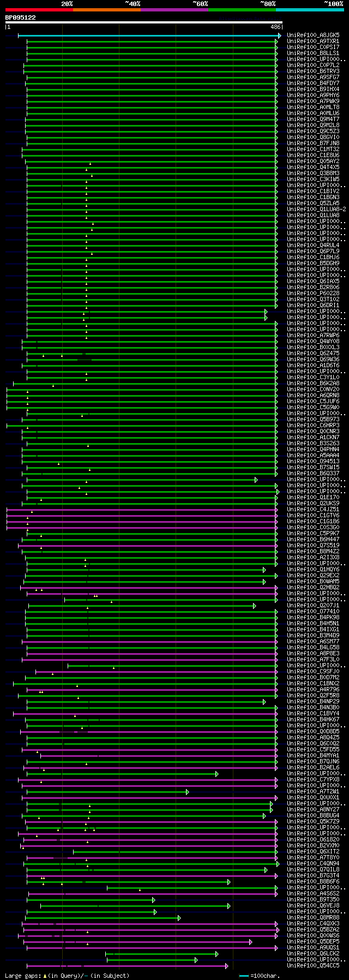Click the UniRef100_Q207J1 label

click(313, 606)
